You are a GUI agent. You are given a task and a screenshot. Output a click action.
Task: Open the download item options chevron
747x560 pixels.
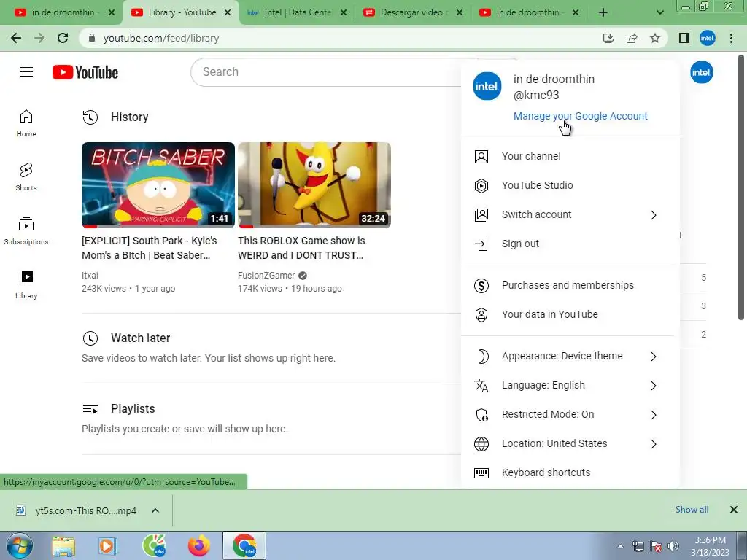click(x=155, y=510)
